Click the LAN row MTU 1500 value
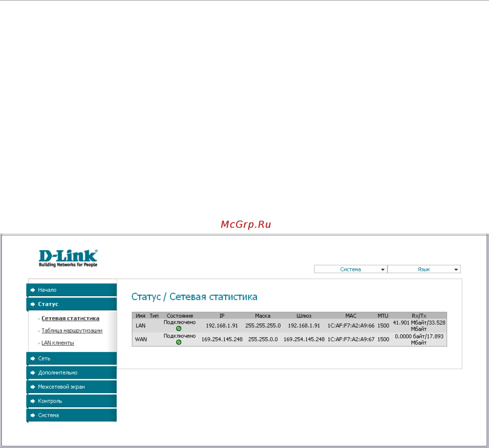The height and width of the screenshot is (448, 489). 383,325
